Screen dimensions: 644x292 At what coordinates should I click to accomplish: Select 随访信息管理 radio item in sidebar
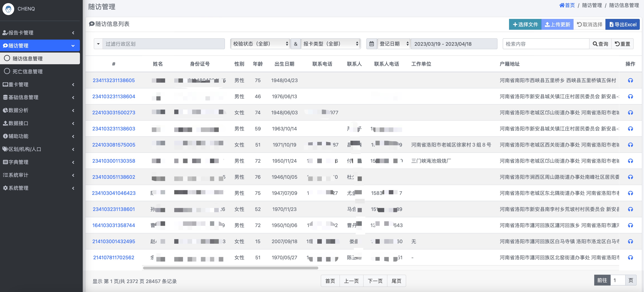pyautogui.click(x=28, y=58)
